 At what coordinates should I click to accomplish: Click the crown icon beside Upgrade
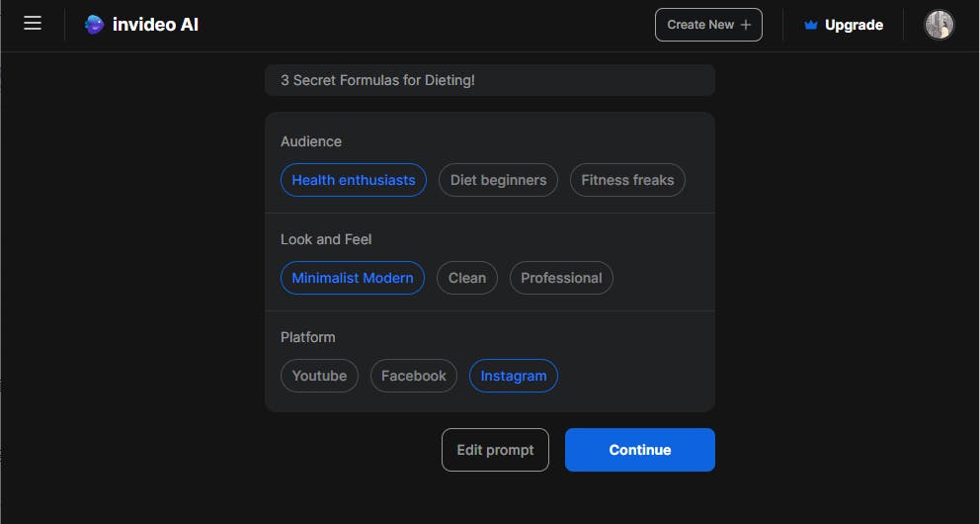click(x=811, y=26)
